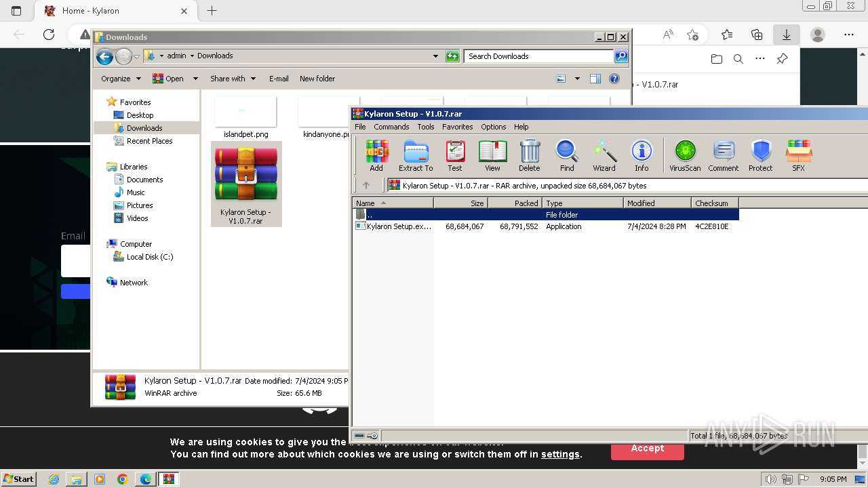The height and width of the screenshot is (488, 868).
Task: Click the Add button in WinRAR toolbar
Action: 376,156
